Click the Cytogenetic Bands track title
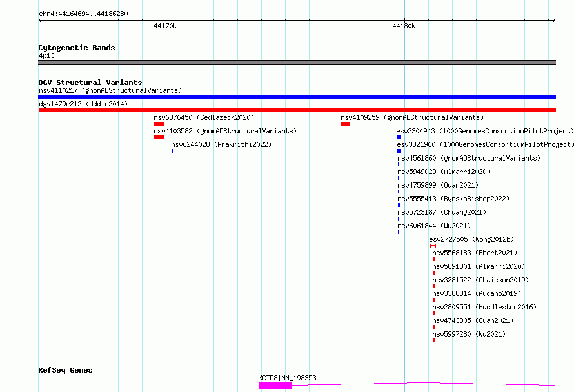The width and height of the screenshot is (574, 392). (x=77, y=48)
